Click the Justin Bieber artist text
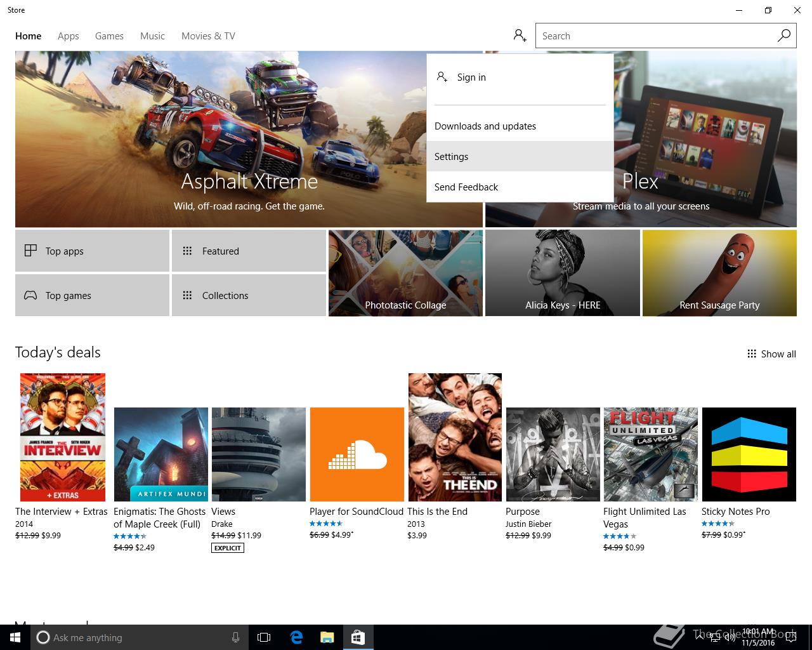Screen dimensions: 812x650 tap(528, 524)
